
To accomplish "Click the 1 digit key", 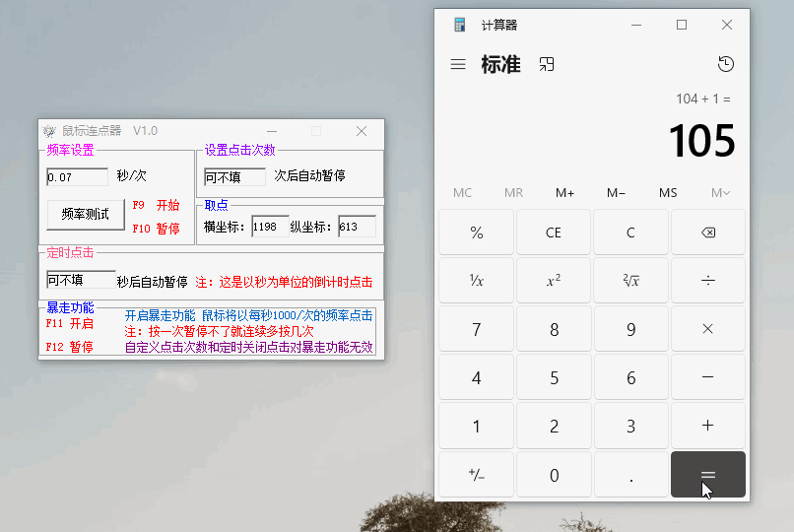I will [477, 426].
